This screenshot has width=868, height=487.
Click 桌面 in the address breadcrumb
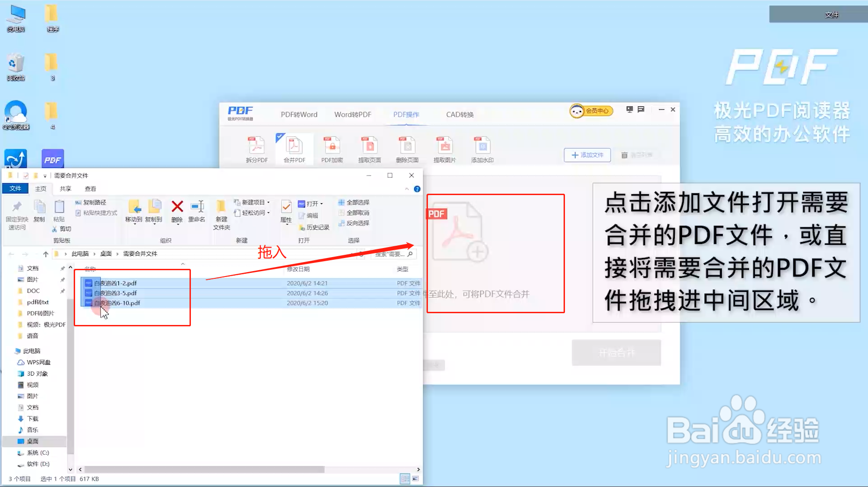point(106,254)
